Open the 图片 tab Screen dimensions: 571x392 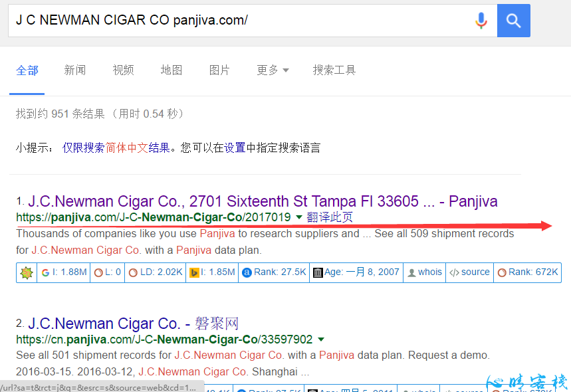coord(219,70)
